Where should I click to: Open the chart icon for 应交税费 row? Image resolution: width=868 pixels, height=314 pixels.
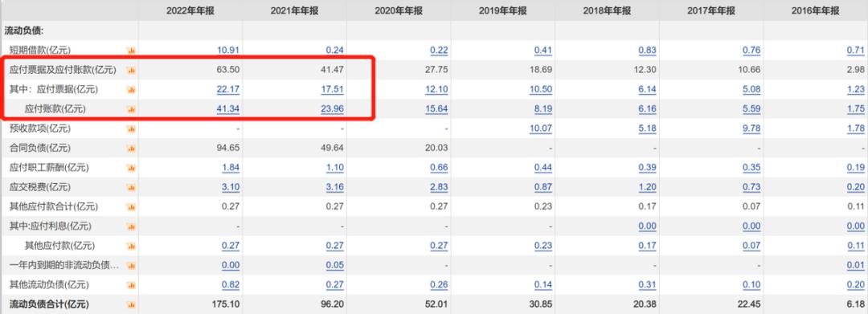pos(131,187)
